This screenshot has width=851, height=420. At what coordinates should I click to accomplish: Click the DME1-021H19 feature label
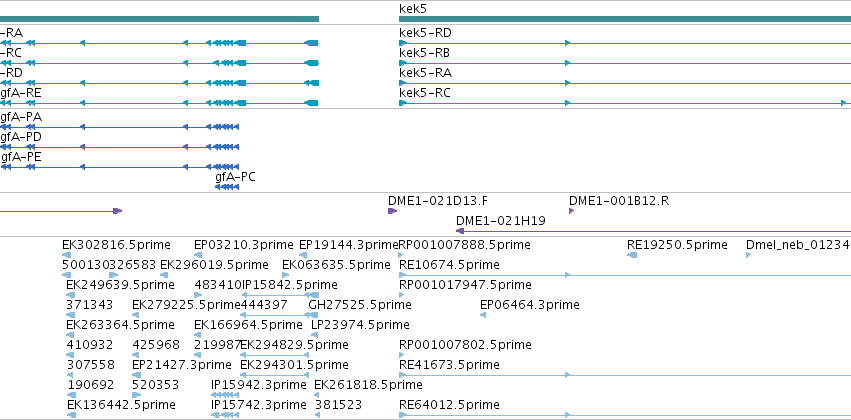(x=501, y=221)
